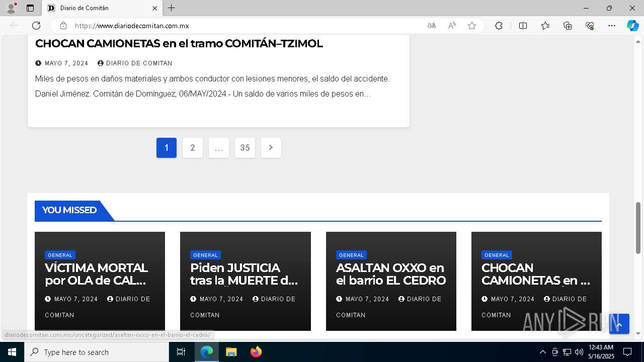
Task: Click scrollbar down arrow
Action: pos(638,333)
